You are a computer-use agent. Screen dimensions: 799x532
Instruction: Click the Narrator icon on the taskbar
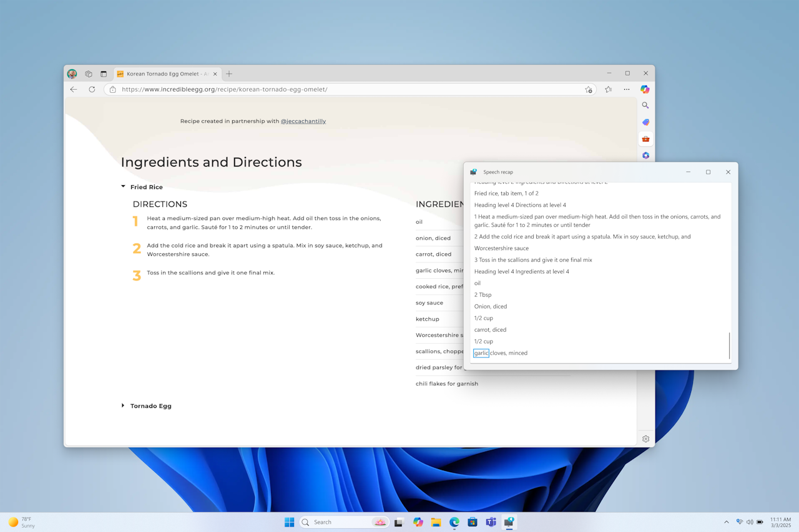(509, 522)
